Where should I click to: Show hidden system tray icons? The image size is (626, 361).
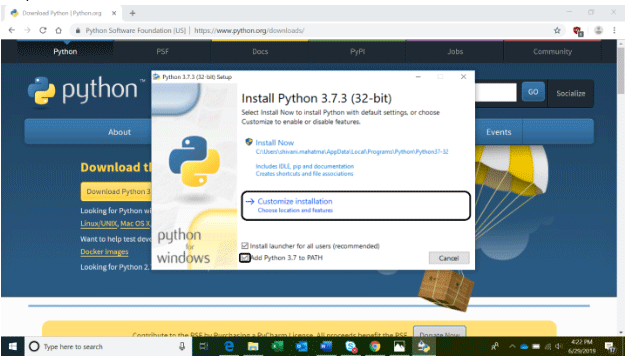tap(512, 346)
